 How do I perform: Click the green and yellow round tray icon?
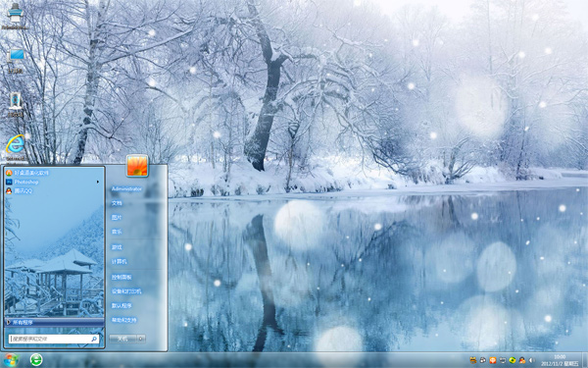pos(513,360)
